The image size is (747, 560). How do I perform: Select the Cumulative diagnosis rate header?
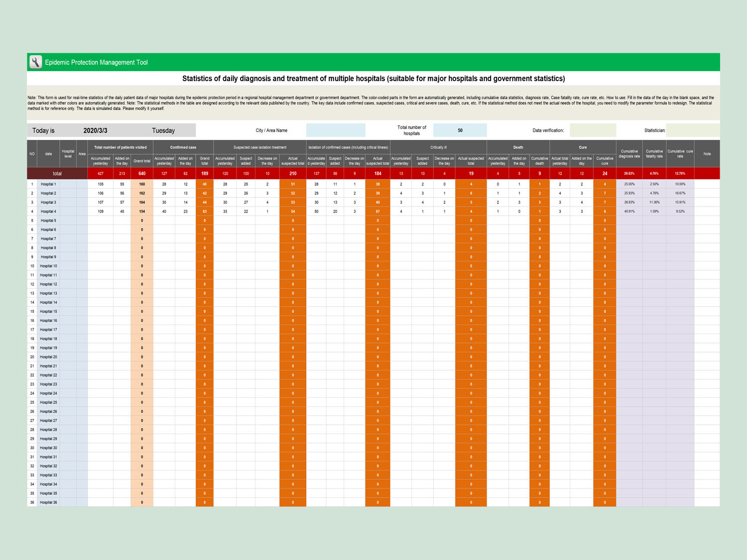tap(629, 154)
